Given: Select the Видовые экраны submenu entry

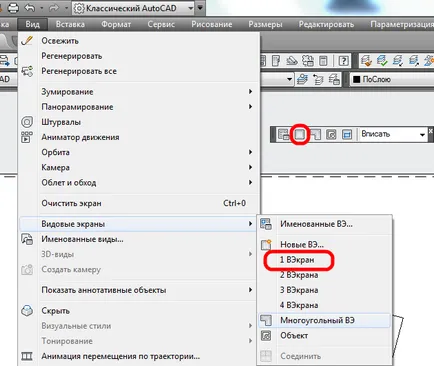Looking at the screenshot, I should 138,224.
